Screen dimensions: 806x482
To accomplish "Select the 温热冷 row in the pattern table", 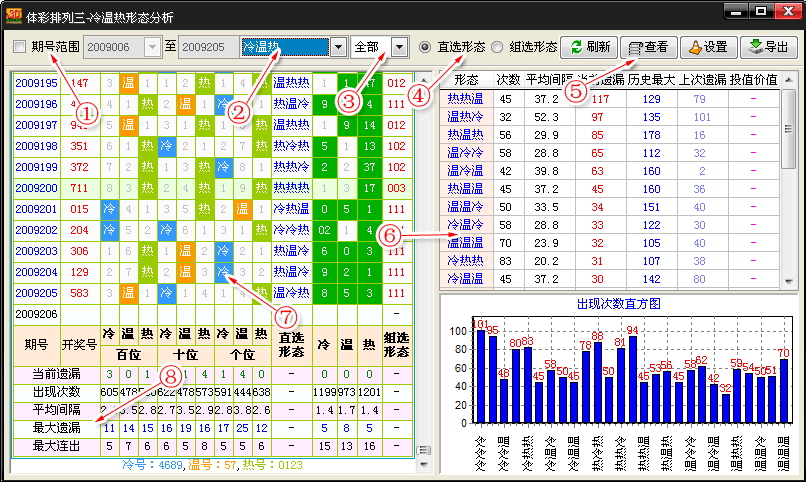I will pos(610,117).
